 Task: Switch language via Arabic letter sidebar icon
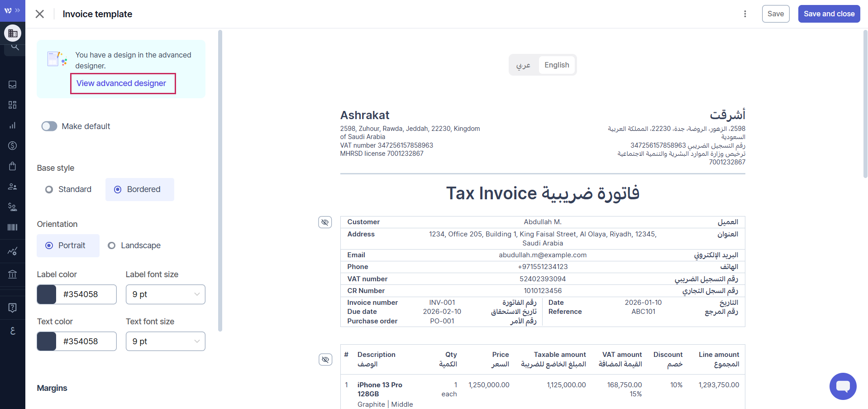point(13,331)
